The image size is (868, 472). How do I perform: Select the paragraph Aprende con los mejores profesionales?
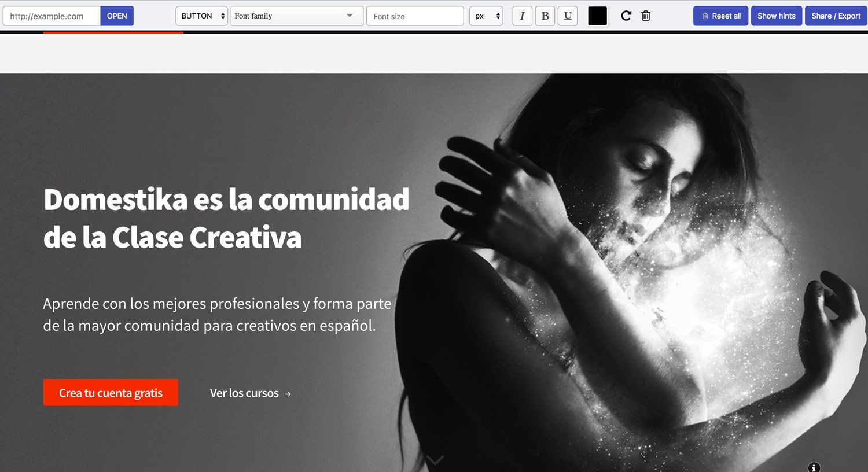pyautogui.click(x=217, y=315)
